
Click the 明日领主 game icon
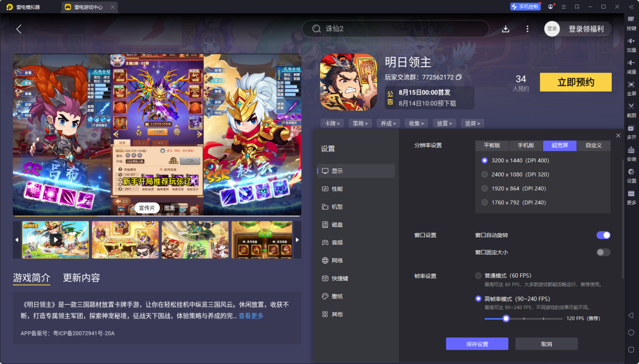349,82
